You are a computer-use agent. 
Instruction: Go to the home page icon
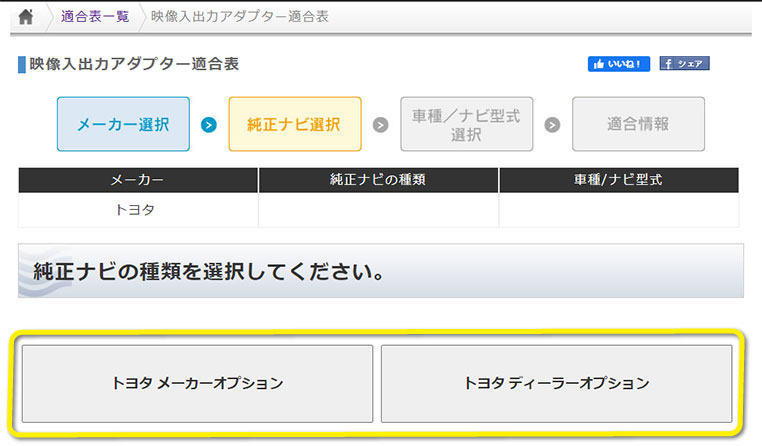click(x=25, y=17)
